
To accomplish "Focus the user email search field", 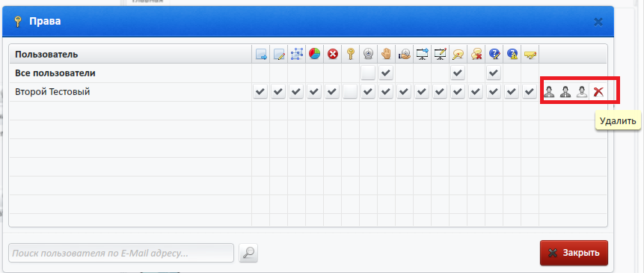I will coord(121,253).
